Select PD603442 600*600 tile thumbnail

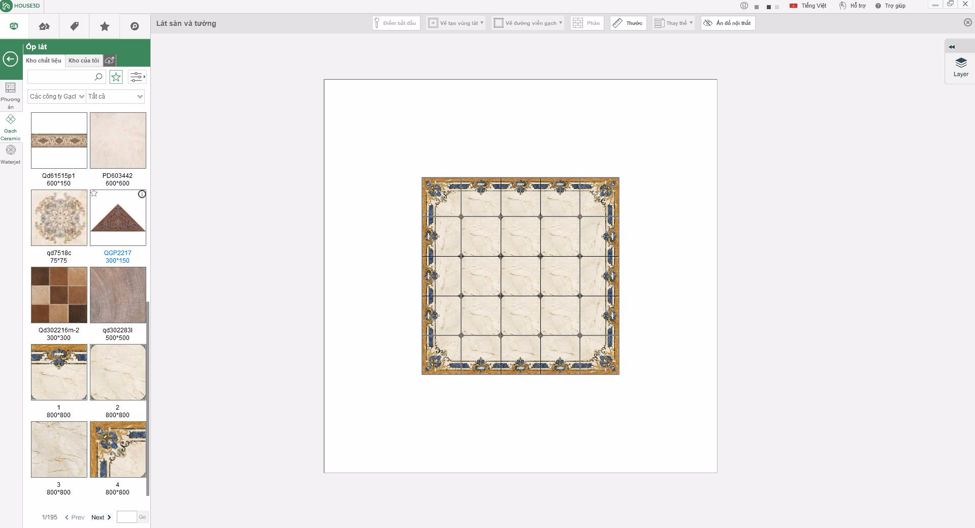tap(118, 140)
